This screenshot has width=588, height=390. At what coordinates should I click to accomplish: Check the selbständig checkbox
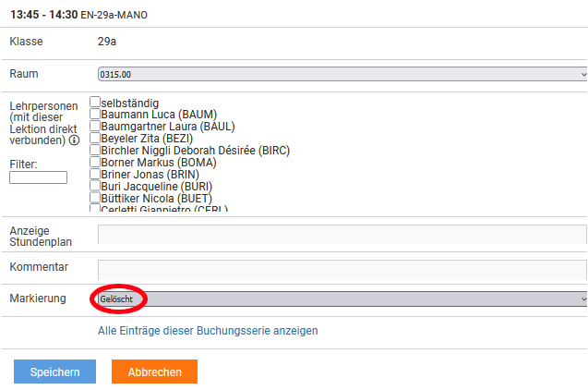coord(95,103)
